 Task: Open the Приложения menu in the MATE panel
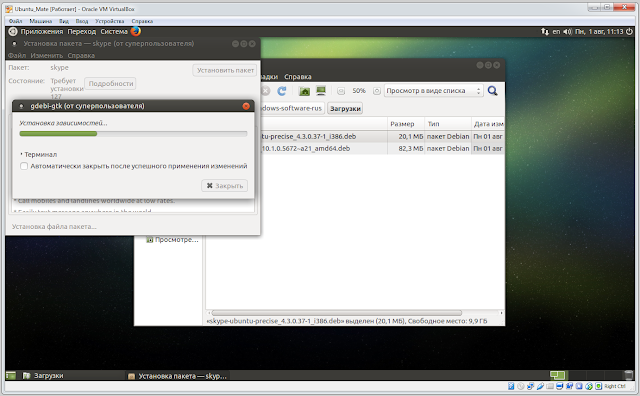click(42, 31)
